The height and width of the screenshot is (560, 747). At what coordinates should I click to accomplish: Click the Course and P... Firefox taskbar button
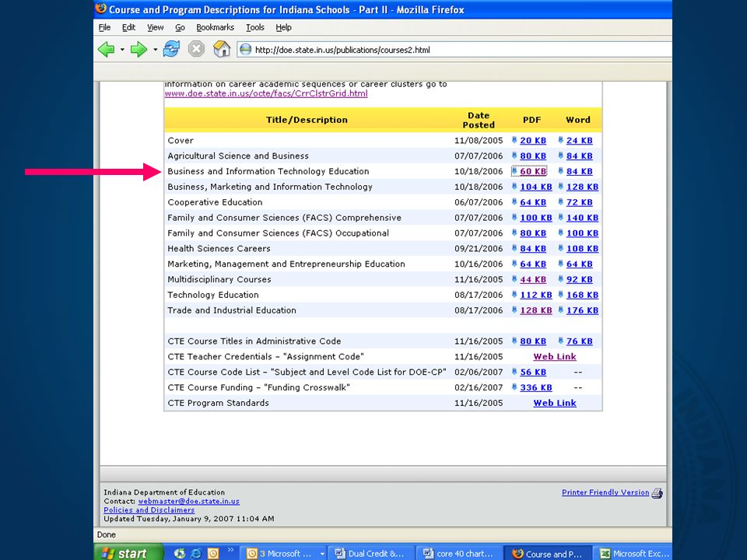point(548,553)
